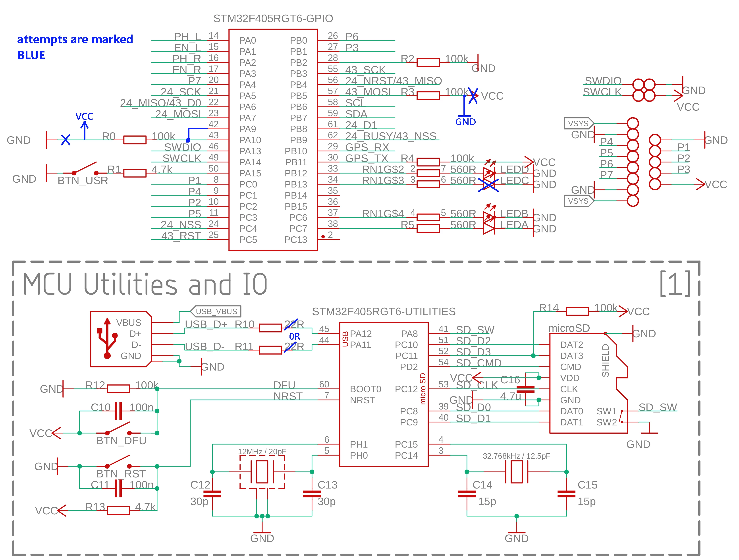The height and width of the screenshot is (560, 739).
Task: Click the STM32F405RGT6-GPIO title
Action: (273, 19)
